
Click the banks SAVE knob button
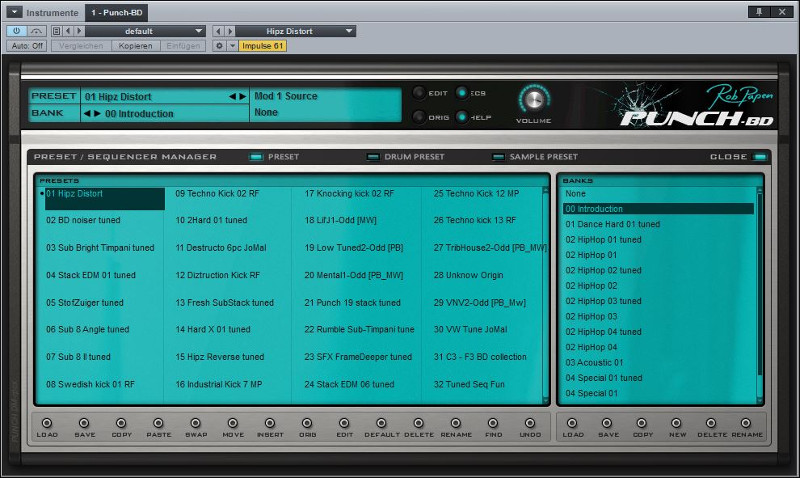607,423
